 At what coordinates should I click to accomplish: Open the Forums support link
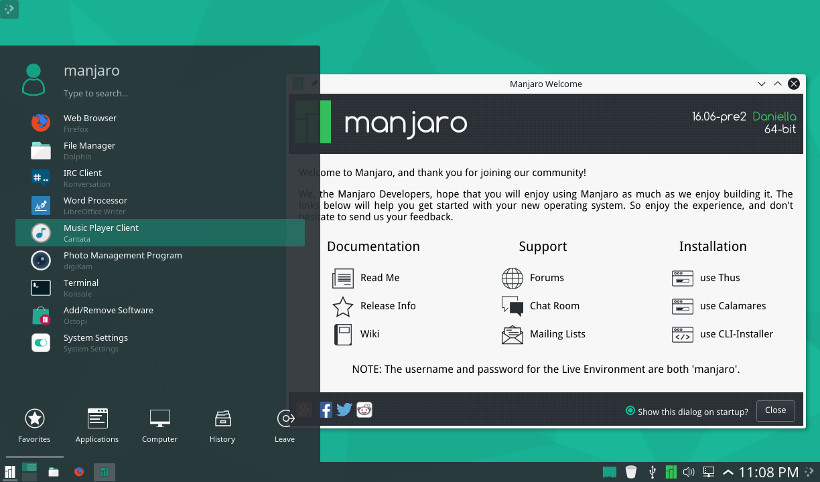coord(533,278)
